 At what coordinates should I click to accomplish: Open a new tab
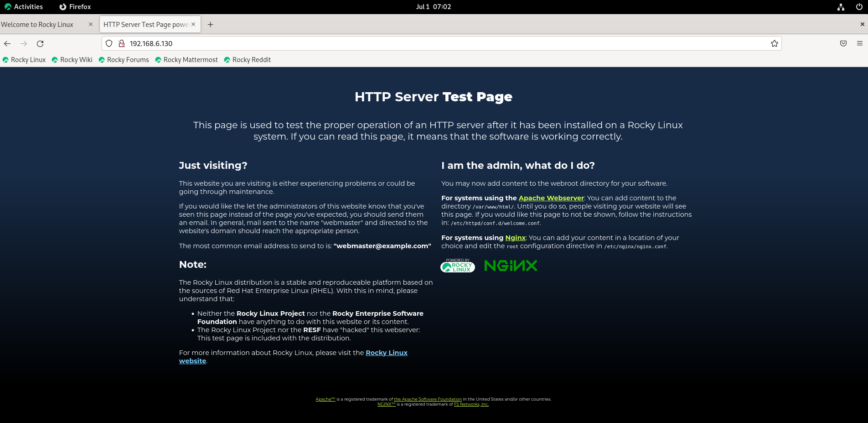(210, 25)
